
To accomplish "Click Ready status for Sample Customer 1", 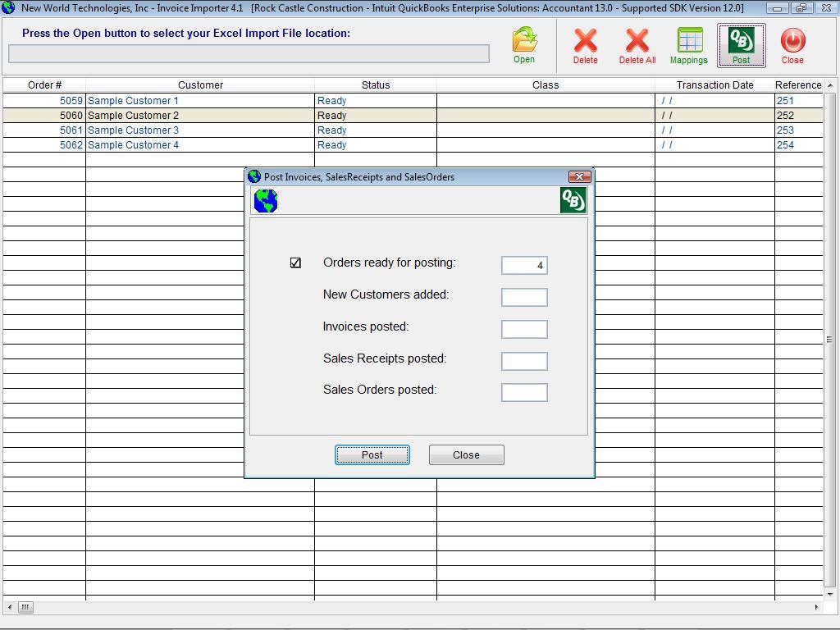I will tap(376, 101).
